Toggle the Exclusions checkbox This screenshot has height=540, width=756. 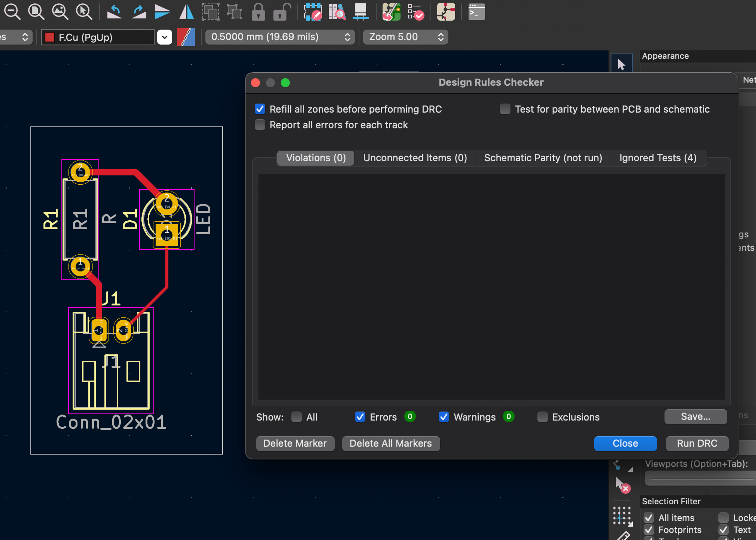[542, 417]
